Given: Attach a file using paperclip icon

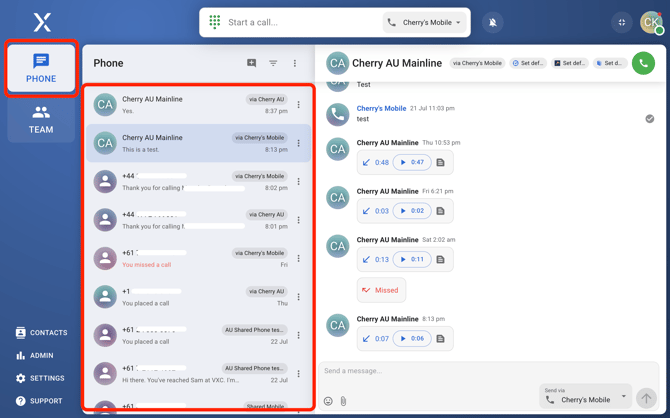Looking at the screenshot, I should (343, 401).
